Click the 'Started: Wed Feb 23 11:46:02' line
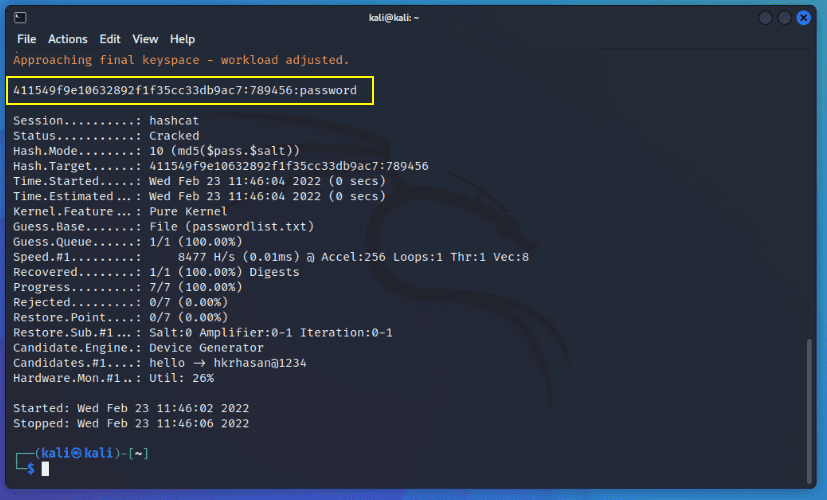The width and height of the screenshot is (827, 500). coord(131,409)
